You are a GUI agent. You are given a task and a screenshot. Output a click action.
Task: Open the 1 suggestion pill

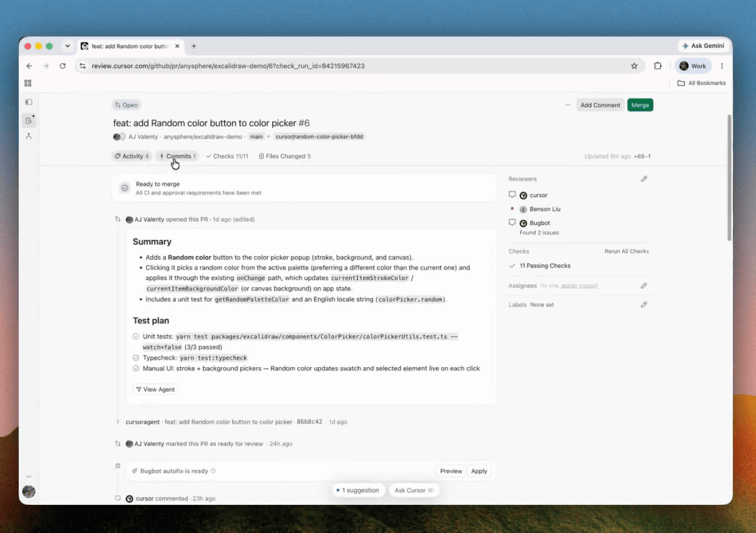(x=358, y=490)
